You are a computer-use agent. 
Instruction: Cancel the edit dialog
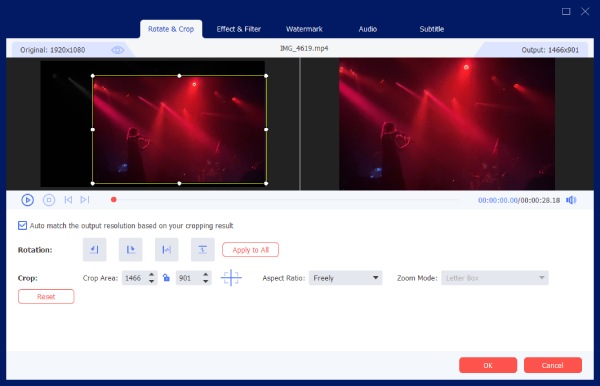[553, 365]
